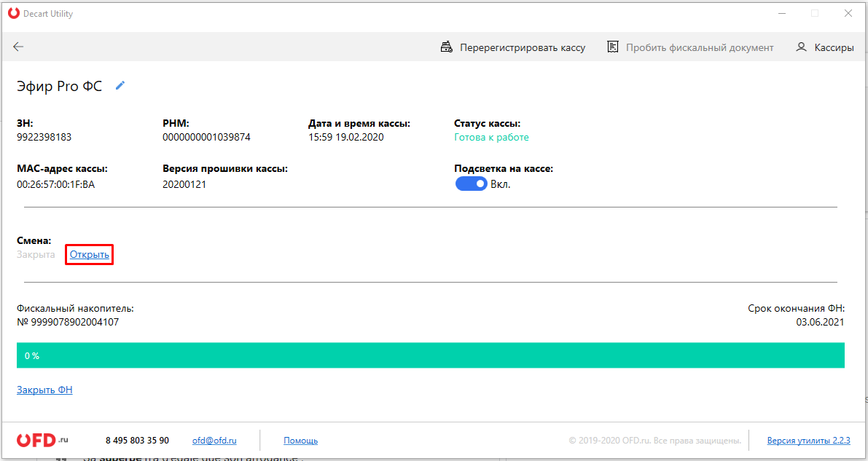Select firmware version 20200121
This screenshot has width=868, height=461.
coord(184,184)
